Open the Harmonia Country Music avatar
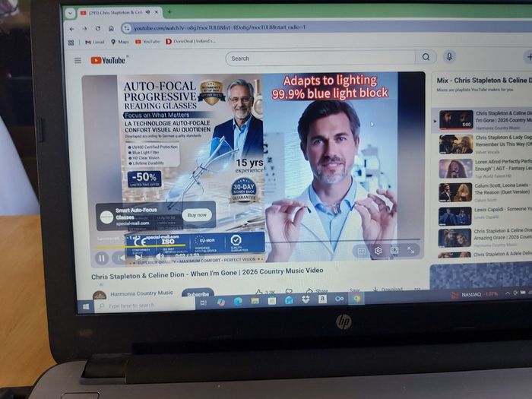532x399 pixels. (99, 295)
